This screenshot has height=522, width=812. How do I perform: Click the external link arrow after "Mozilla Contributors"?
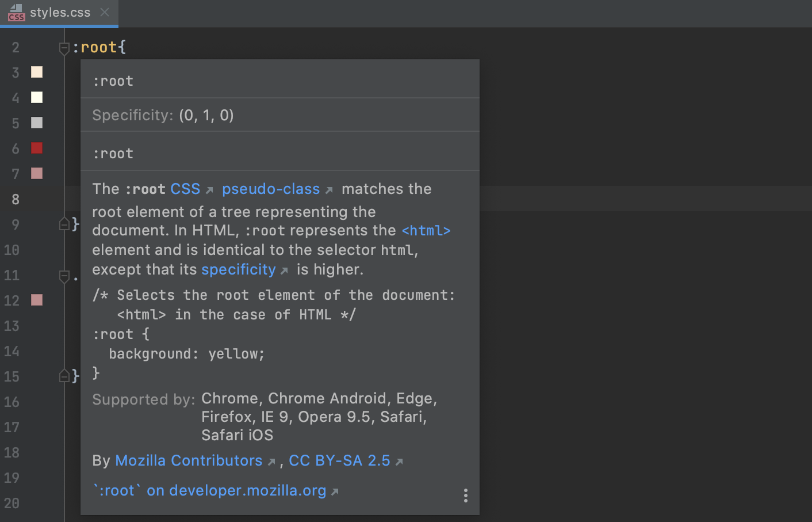tap(271, 460)
